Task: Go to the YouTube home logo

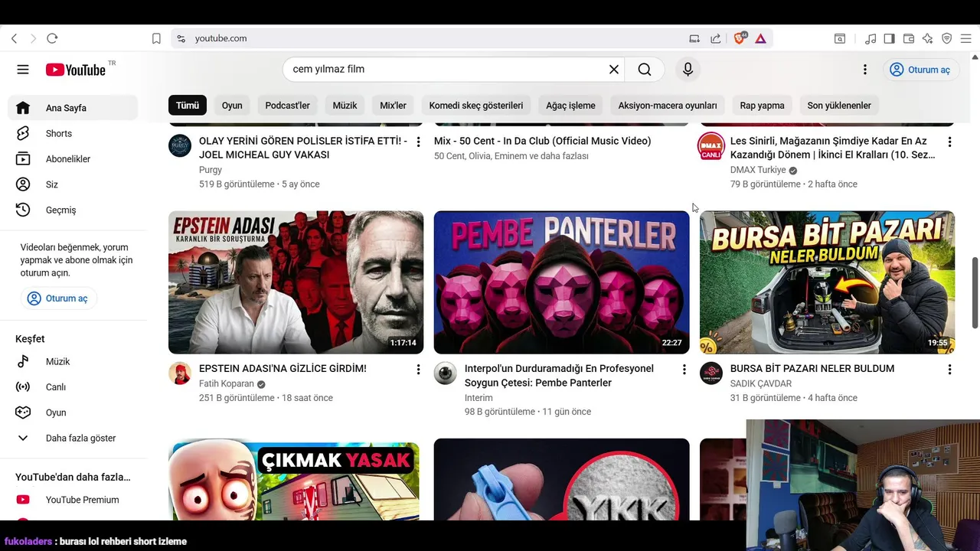Action: pos(75,70)
